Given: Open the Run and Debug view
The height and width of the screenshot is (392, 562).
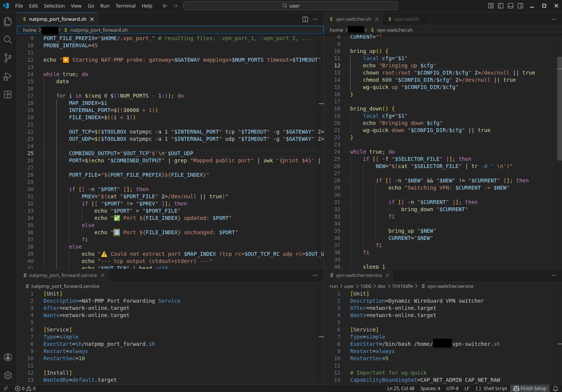Looking at the screenshot, I should (x=8, y=76).
